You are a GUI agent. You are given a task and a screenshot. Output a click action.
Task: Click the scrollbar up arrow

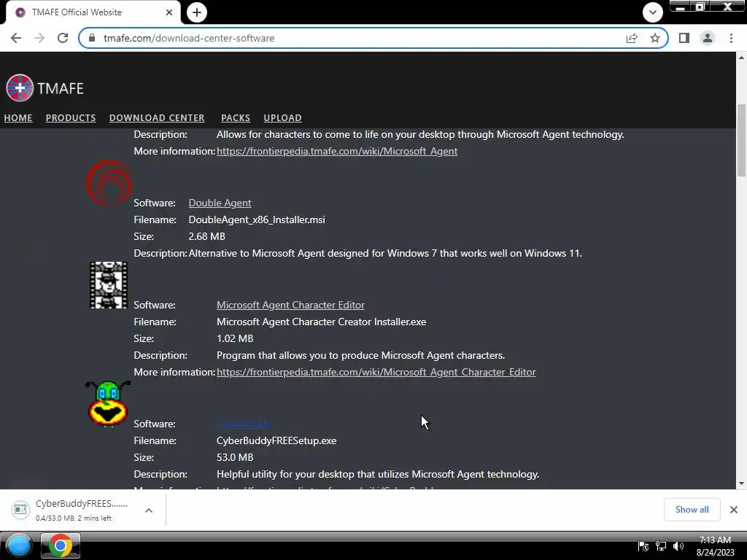pos(741,58)
